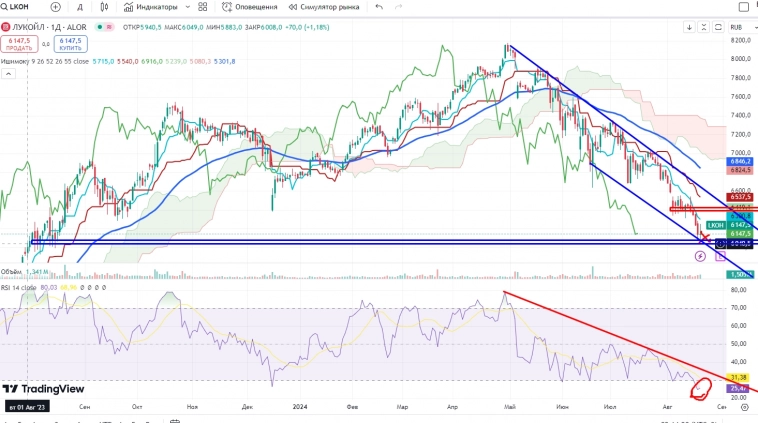Collapse the indicator legend chevron
This screenshot has width=758, height=423.
click(x=7, y=73)
